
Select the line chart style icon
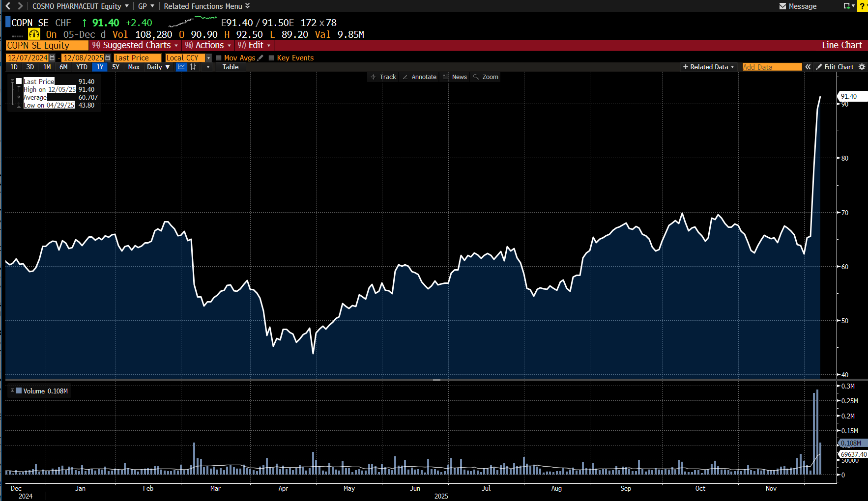pos(181,67)
